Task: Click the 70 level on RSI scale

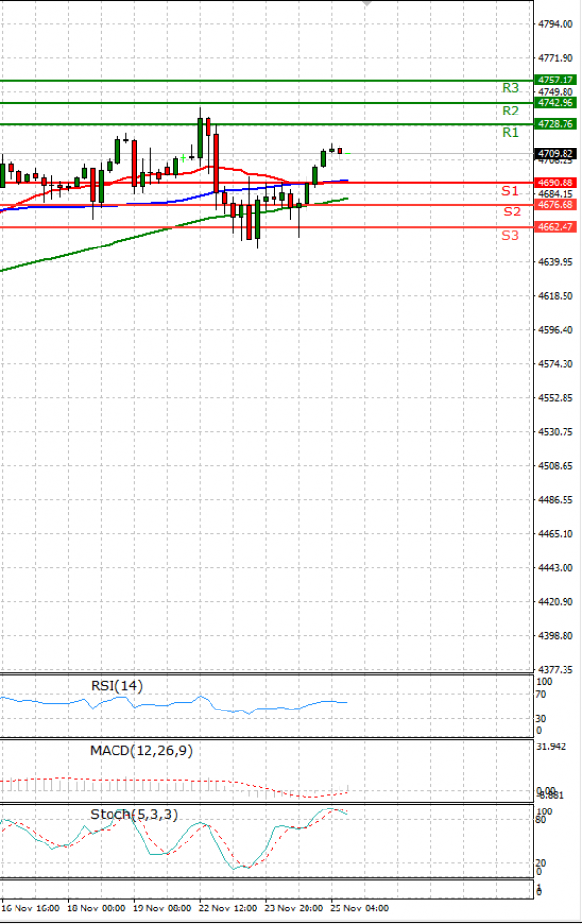Action: [x=542, y=694]
